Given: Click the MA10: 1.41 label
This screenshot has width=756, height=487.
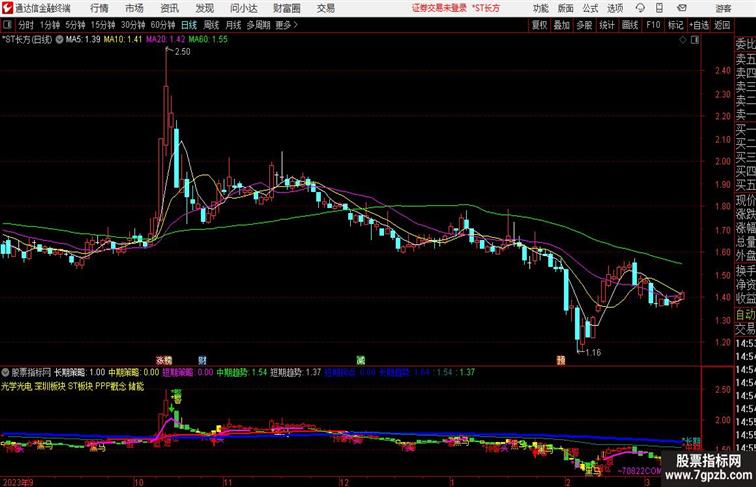Looking at the screenshot, I should click(x=123, y=40).
